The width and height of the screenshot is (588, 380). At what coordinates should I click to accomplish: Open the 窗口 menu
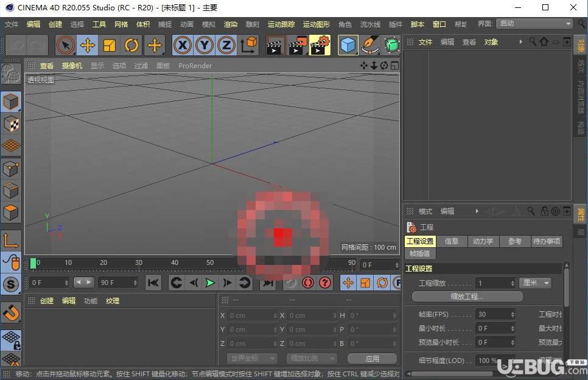click(x=439, y=24)
